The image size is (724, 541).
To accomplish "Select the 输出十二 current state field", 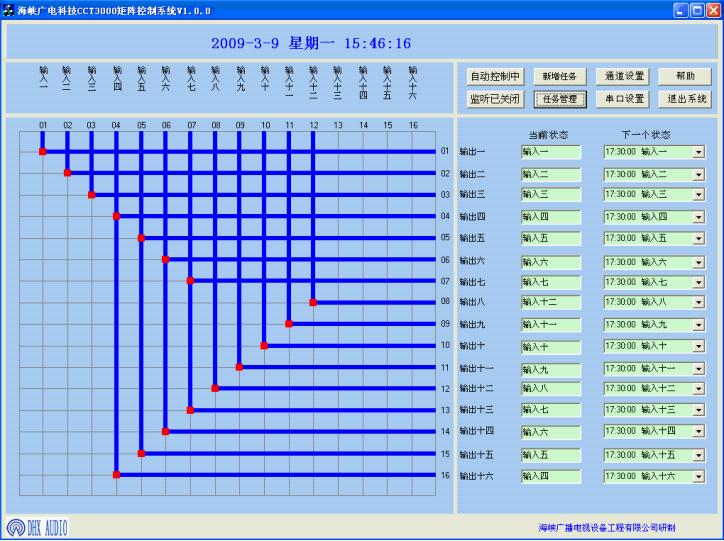I will (x=550, y=389).
